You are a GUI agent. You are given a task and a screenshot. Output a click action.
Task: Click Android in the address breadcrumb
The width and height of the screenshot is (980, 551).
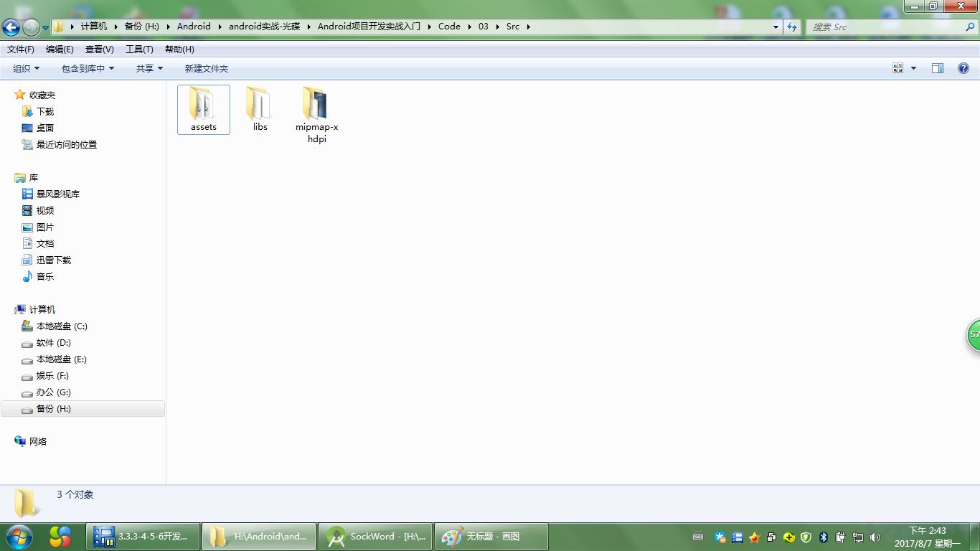[x=194, y=27]
